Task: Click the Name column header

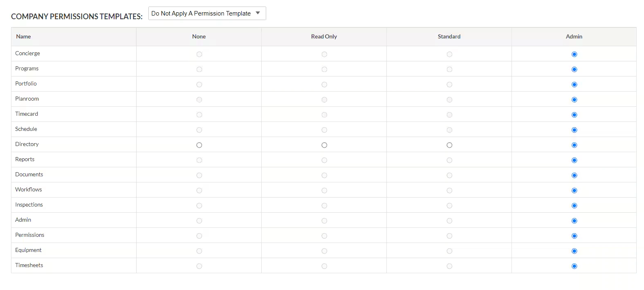Action: [23, 36]
